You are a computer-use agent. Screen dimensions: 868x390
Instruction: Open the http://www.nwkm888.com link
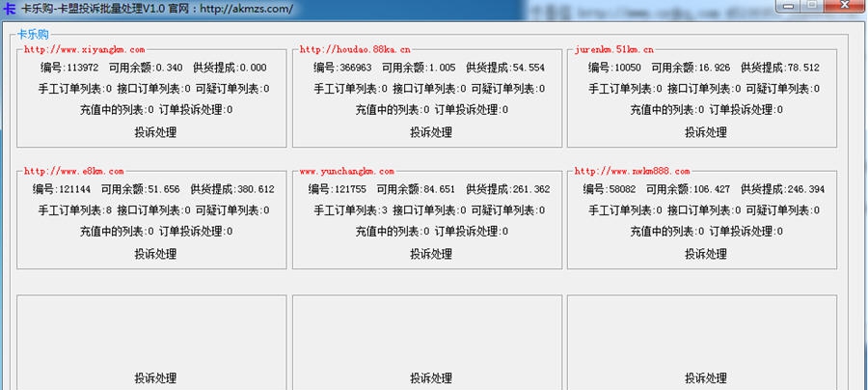(x=632, y=172)
